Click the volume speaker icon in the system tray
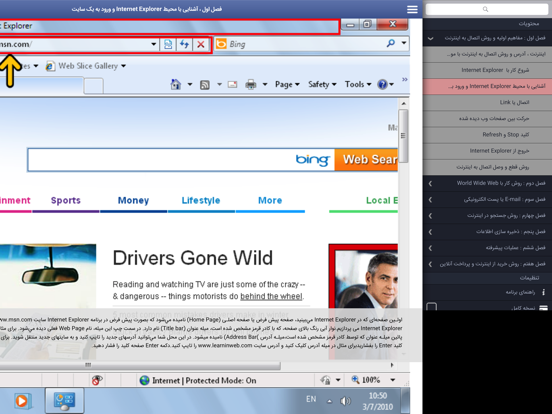The image size is (552, 414). point(345,401)
